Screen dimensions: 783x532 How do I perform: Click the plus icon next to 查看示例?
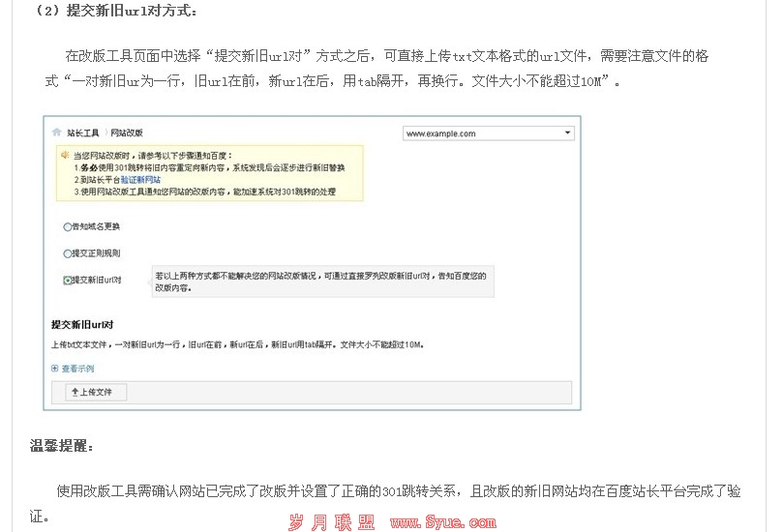(x=55, y=369)
